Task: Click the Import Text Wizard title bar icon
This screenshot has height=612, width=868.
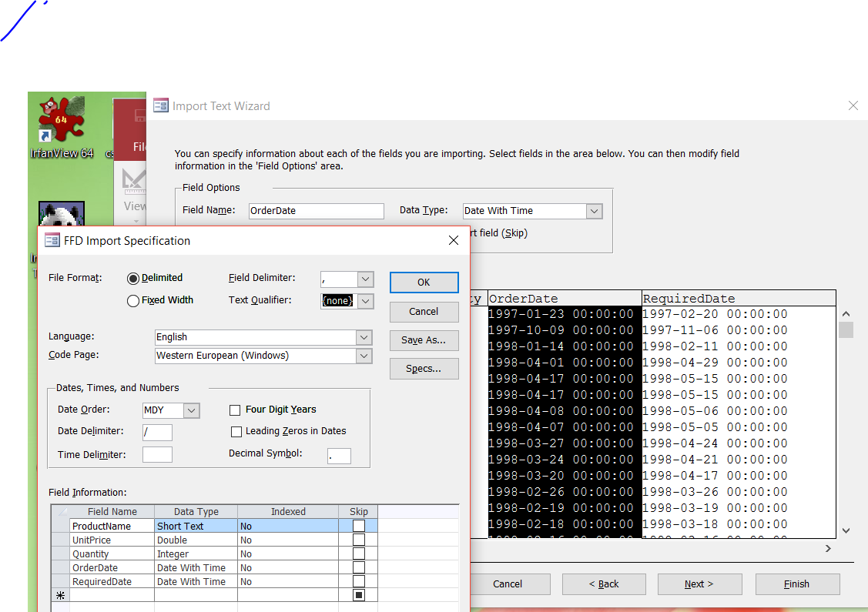Action: coord(161,105)
